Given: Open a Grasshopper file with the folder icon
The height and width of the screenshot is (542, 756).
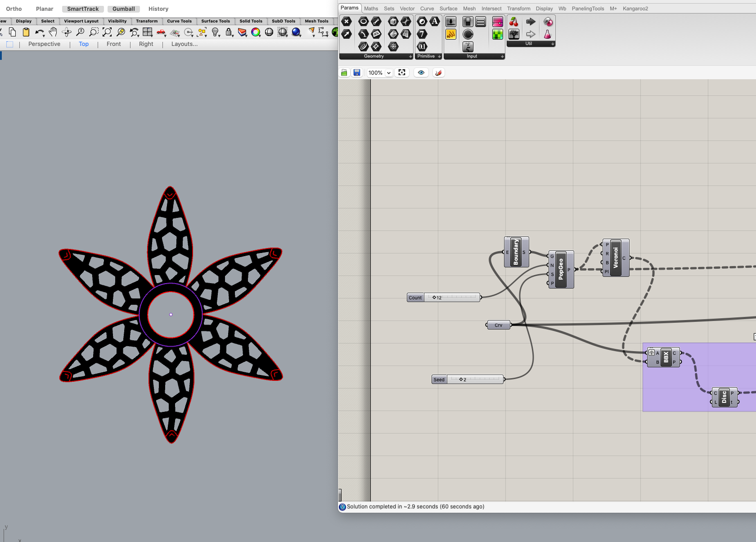Looking at the screenshot, I should point(344,72).
